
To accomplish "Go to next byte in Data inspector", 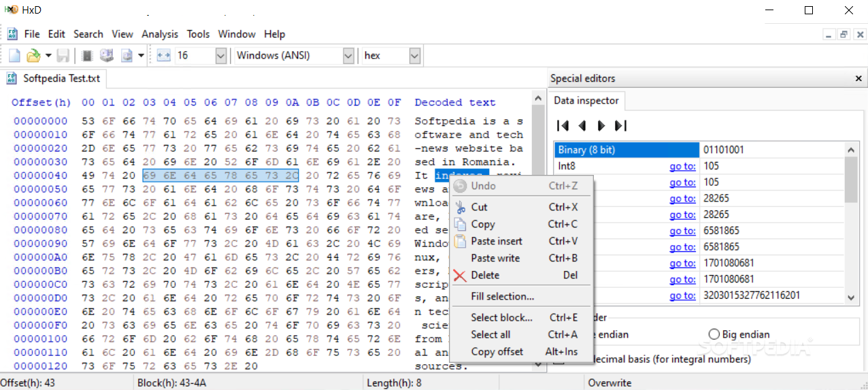I will [x=601, y=125].
